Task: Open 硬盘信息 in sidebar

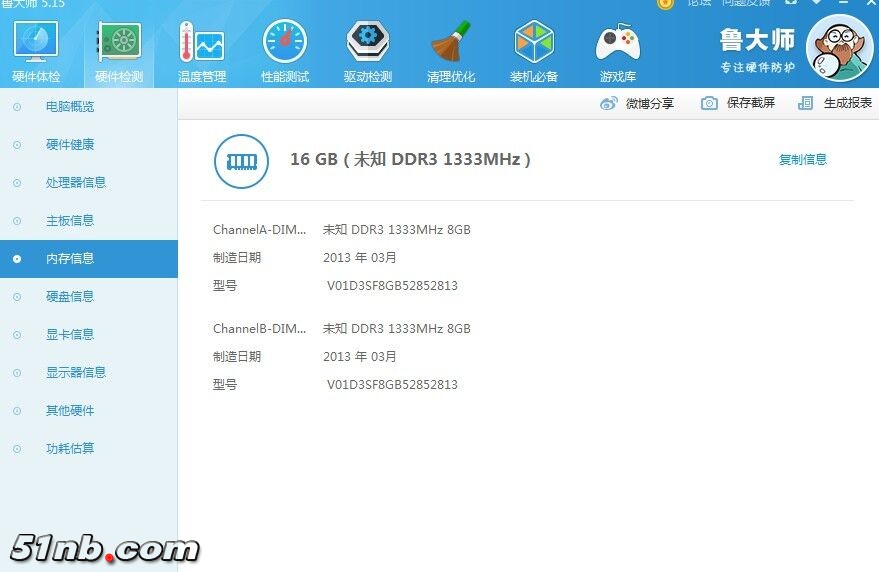Action: click(x=89, y=297)
